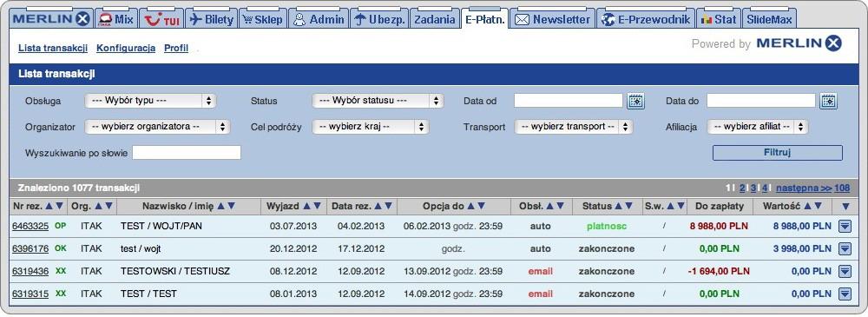The width and height of the screenshot is (868, 317).
Task: Switch to the Ubezp. tab
Action: pos(379,19)
